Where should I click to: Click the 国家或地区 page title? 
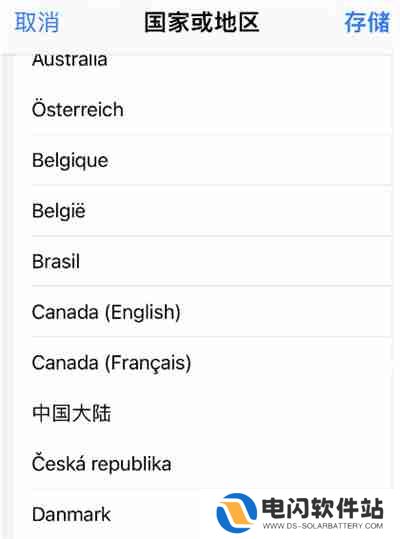point(201,22)
